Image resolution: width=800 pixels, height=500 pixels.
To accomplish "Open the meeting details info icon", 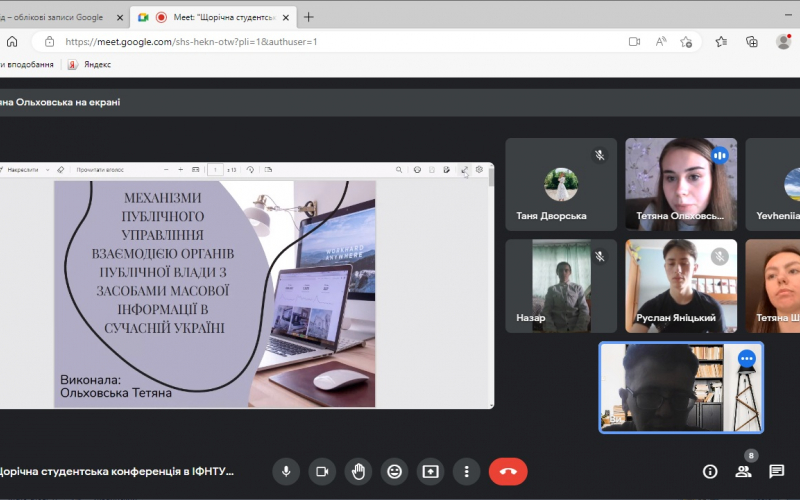I will pos(710,471).
